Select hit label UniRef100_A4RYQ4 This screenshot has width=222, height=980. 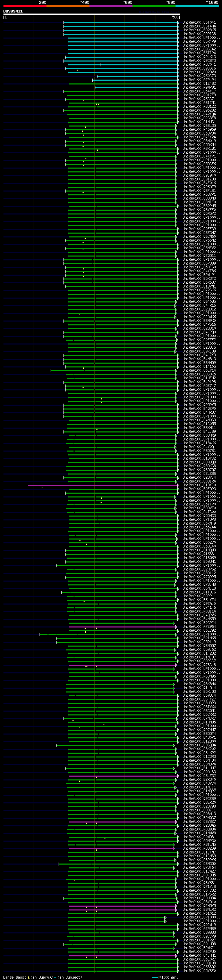tap(199, 114)
